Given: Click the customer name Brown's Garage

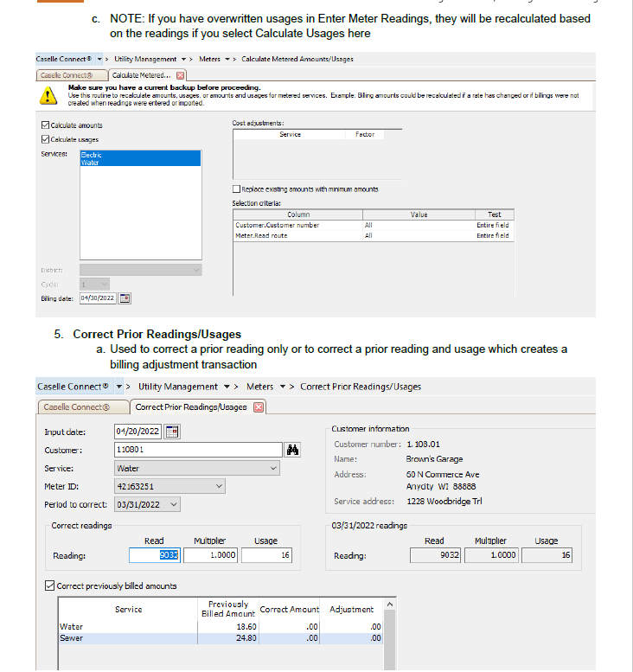Looking at the screenshot, I should click(434, 459).
